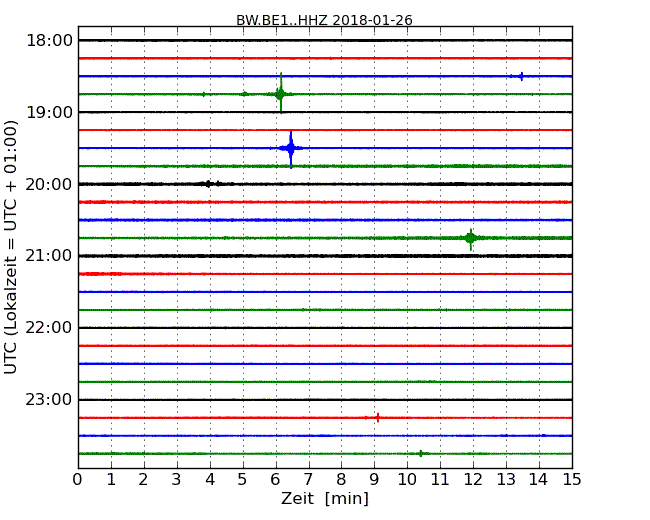Select the 20:00 time label

coord(49,184)
